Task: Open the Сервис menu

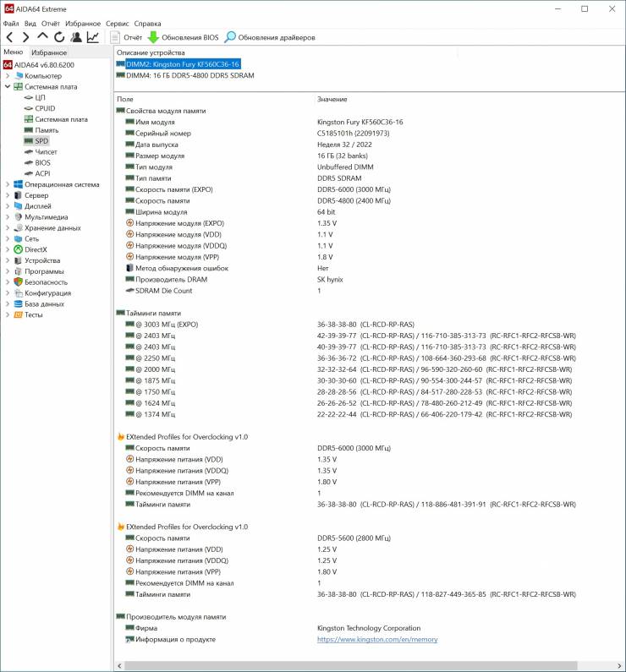Action: point(117,24)
